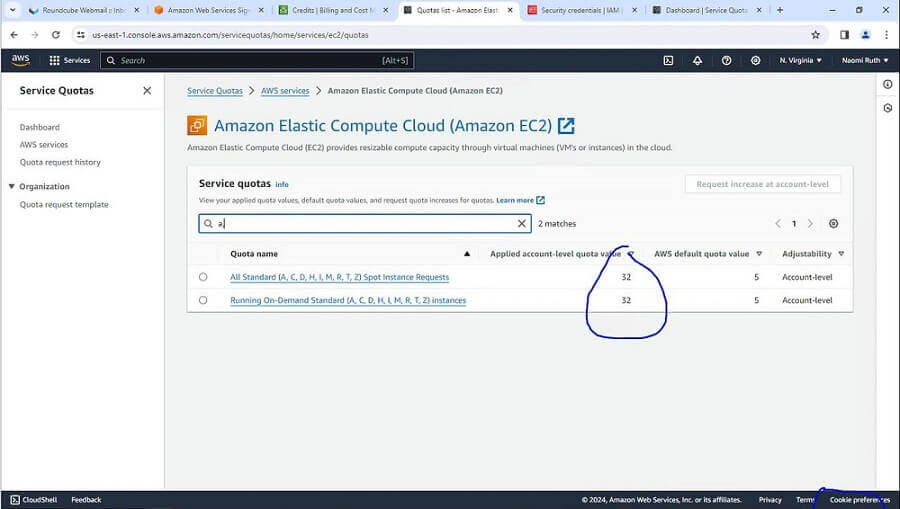This screenshot has width=900, height=509.
Task: Open the Privacy footer link
Action: tap(770, 500)
